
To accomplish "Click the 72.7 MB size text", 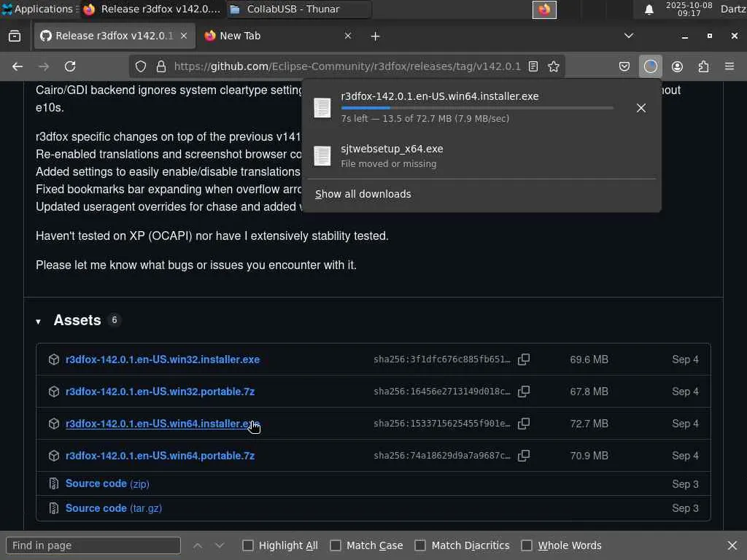I will tap(589, 424).
